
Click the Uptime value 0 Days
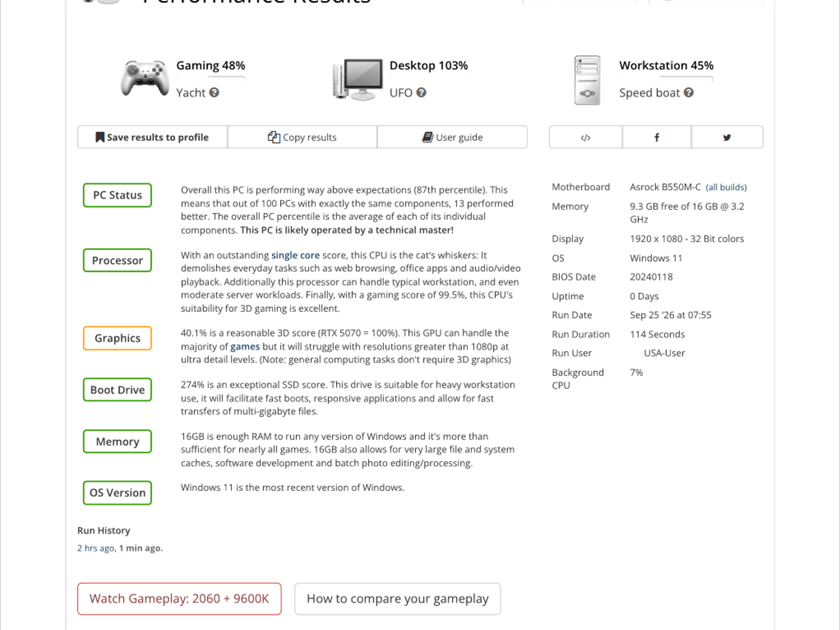coord(644,297)
